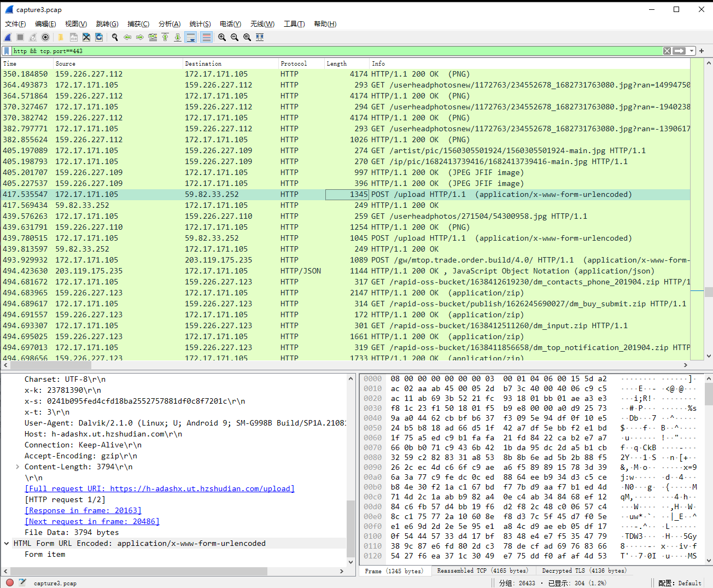Select the POST /gw/mtop.trade.order.build packet row
Screen dimensions: 713x588
346,260
